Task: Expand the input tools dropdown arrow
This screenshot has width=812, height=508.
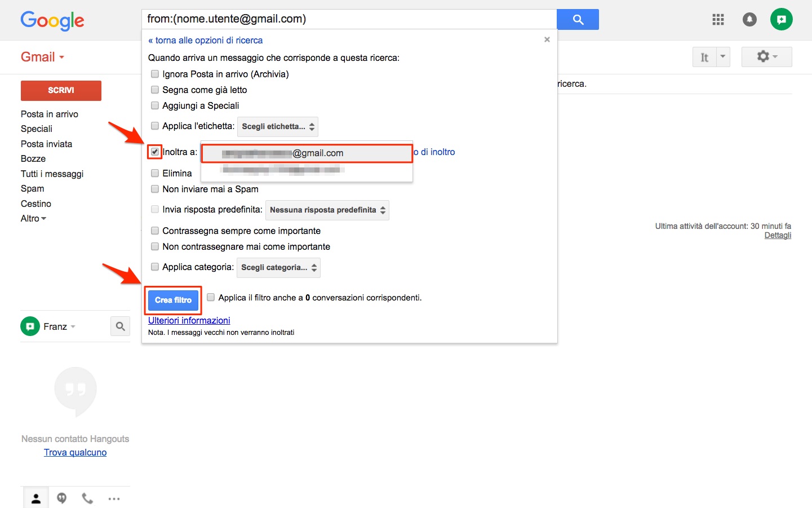Action: click(723, 57)
